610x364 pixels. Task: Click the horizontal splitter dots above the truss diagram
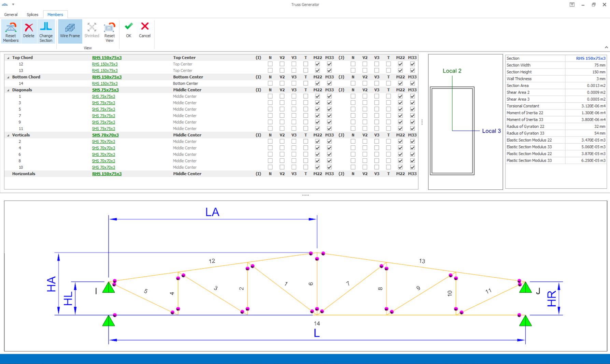coord(305,195)
